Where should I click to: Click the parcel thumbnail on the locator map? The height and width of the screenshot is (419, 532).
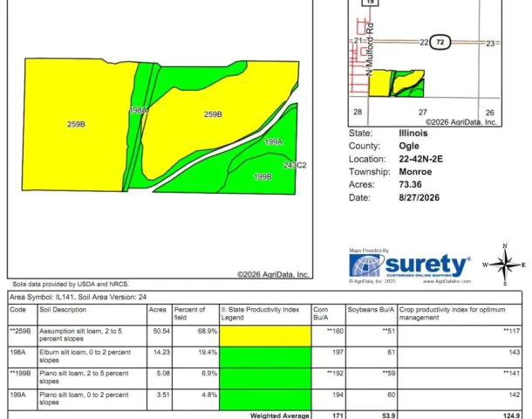[x=396, y=83]
